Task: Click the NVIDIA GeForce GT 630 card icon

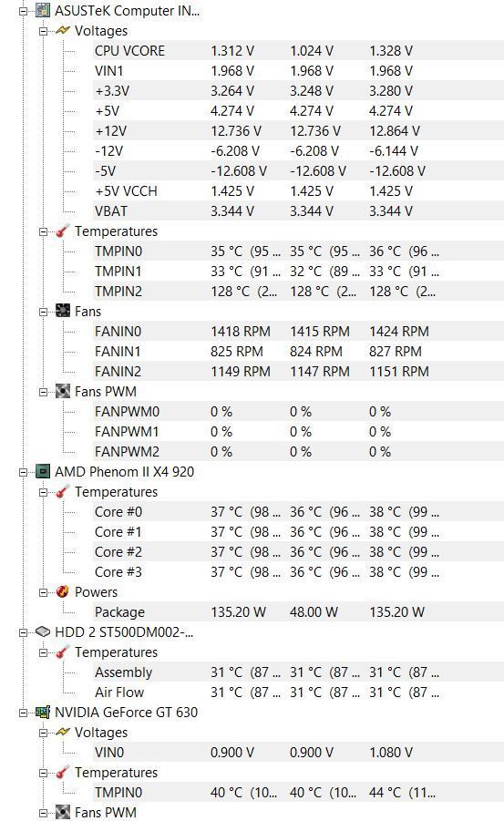Action: (43, 712)
